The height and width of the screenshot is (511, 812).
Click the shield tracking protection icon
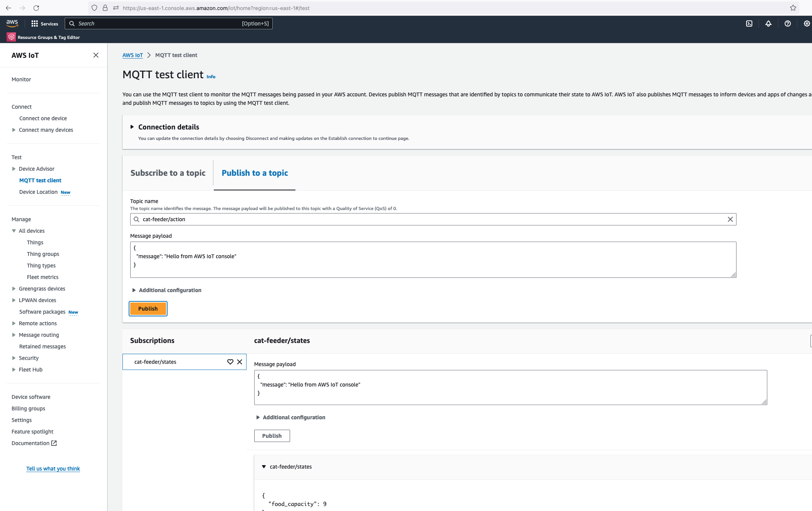coord(94,8)
